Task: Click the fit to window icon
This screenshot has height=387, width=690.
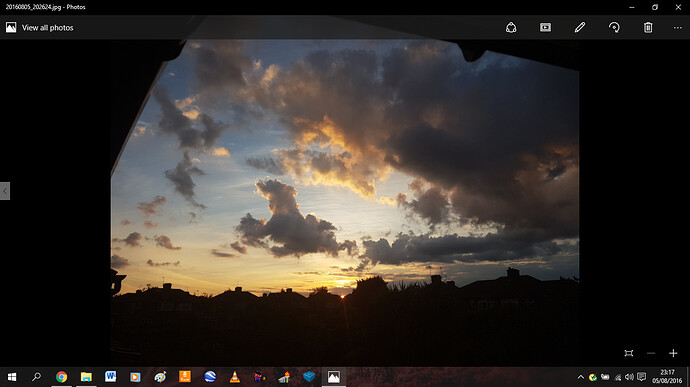Action: (x=629, y=353)
